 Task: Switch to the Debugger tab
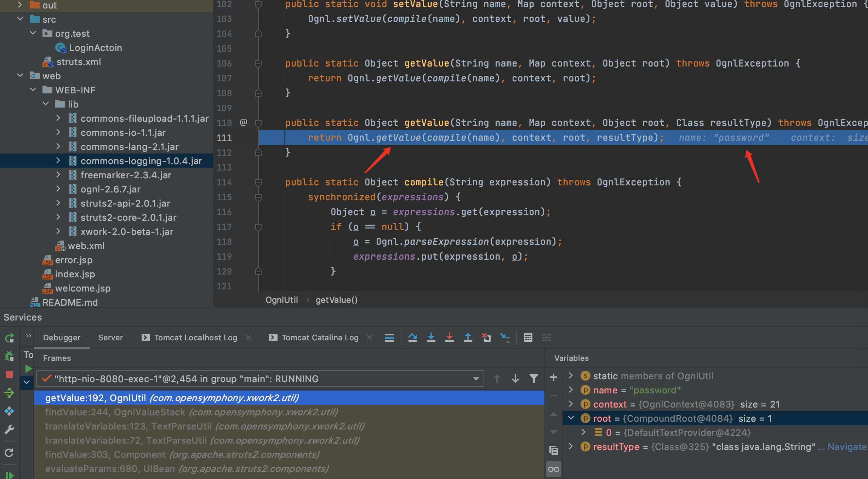(62, 337)
